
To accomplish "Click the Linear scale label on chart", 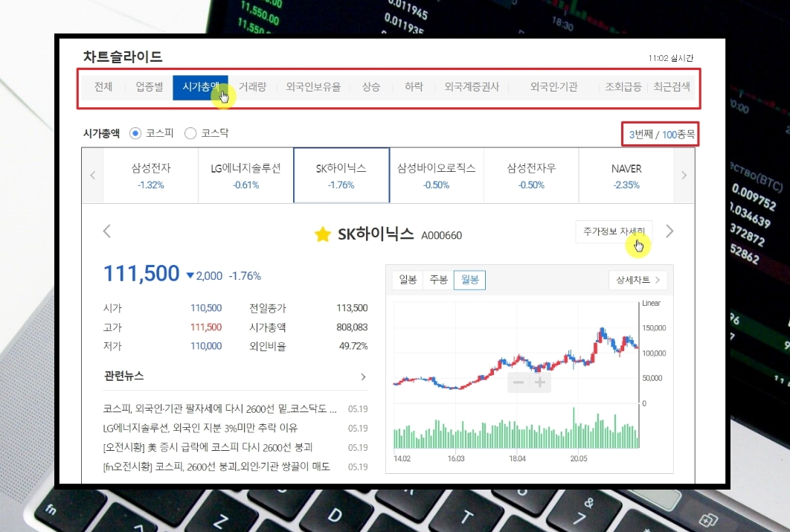I will pos(651,304).
